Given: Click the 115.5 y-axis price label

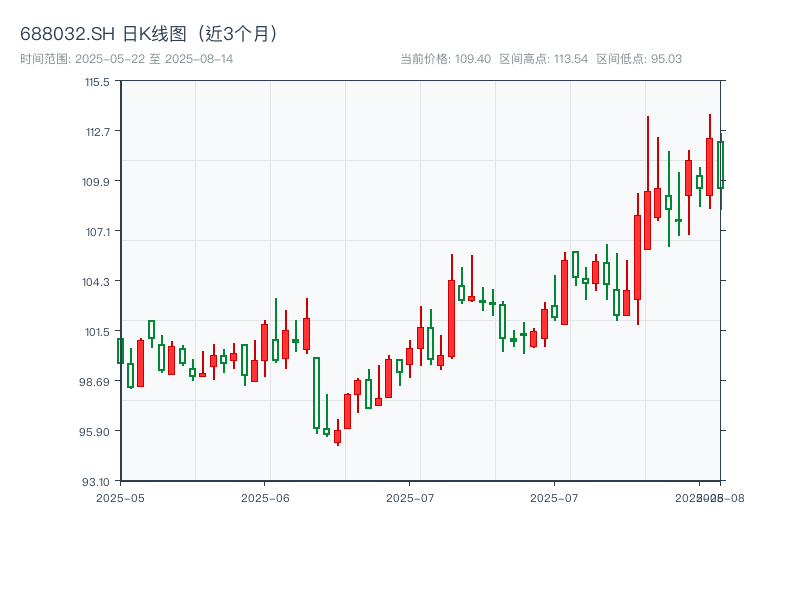Looking at the screenshot, I should click(x=97, y=82).
